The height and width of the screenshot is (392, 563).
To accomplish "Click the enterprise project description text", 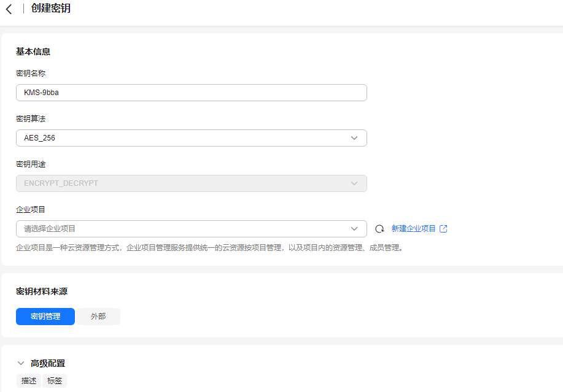I will [x=211, y=248].
